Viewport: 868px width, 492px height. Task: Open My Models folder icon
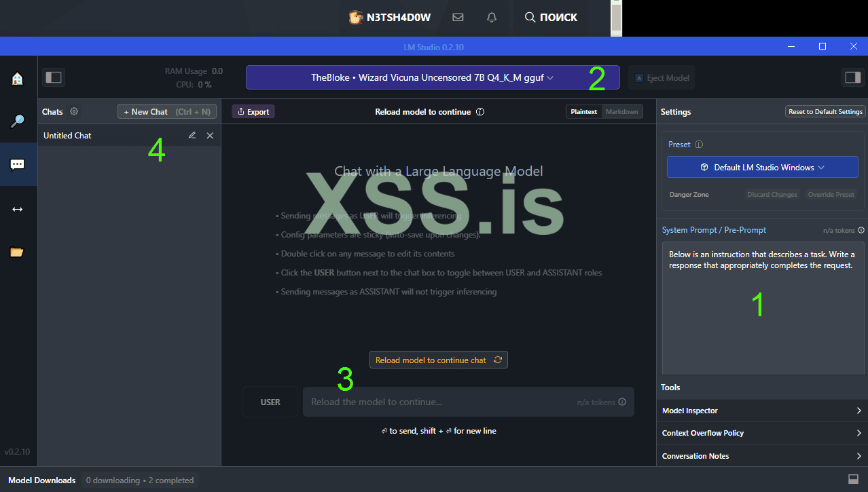(18, 252)
